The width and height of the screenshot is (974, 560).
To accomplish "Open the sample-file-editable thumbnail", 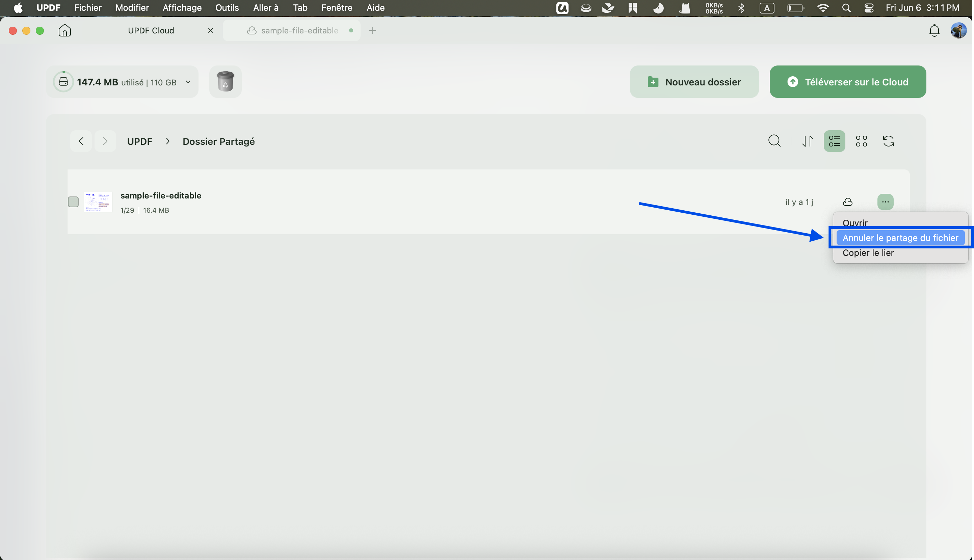I will (98, 202).
